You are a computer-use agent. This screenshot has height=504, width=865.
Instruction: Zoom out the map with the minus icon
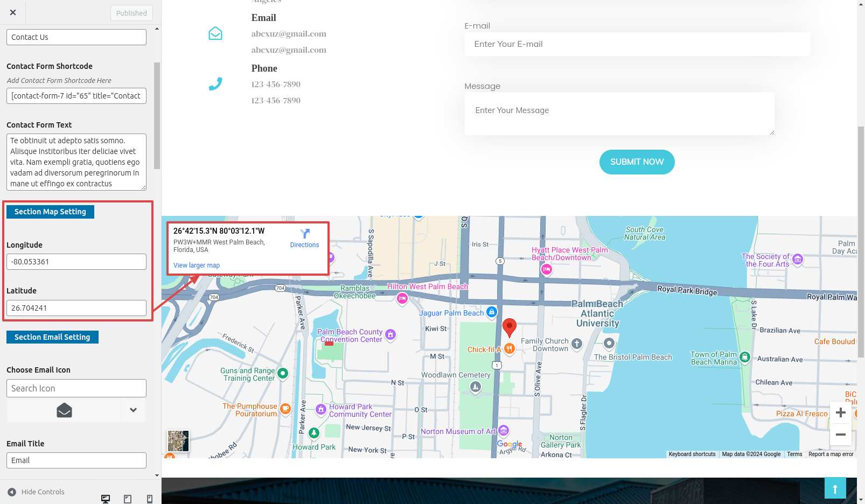click(x=840, y=435)
